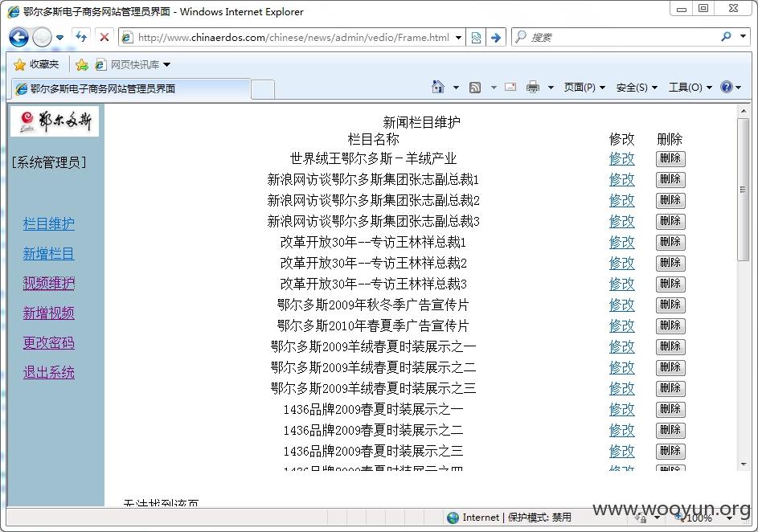Screen dimensions: 758x532
Task: Click the IE logo in title bar
Action: [14, 11]
